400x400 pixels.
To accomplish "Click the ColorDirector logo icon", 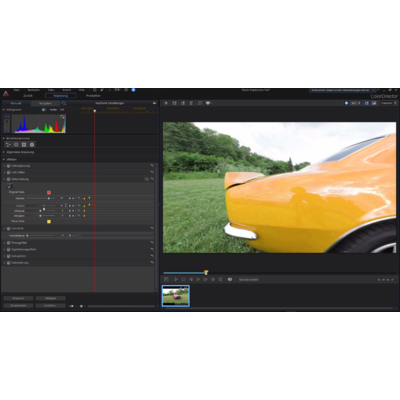I will point(6,94).
